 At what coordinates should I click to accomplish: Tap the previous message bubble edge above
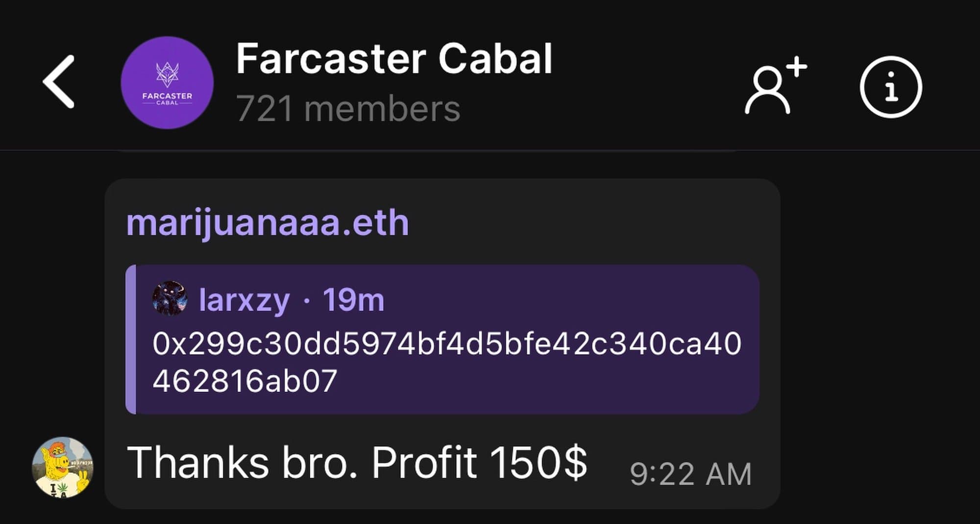pyautogui.click(x=426, y=152)
